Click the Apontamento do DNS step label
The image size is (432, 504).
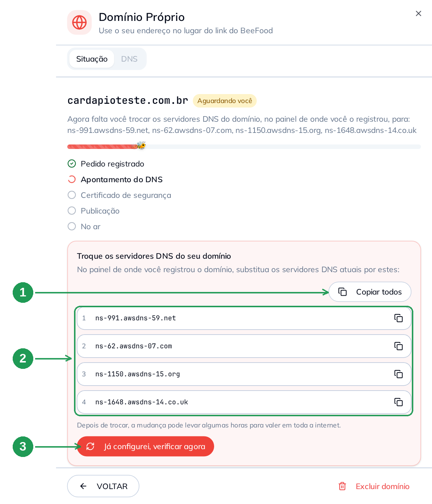[122, 180]
